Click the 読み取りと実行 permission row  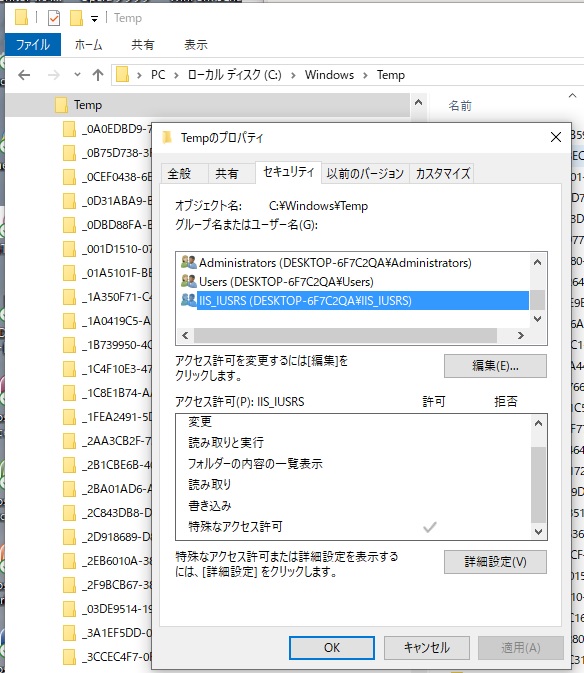354,443
